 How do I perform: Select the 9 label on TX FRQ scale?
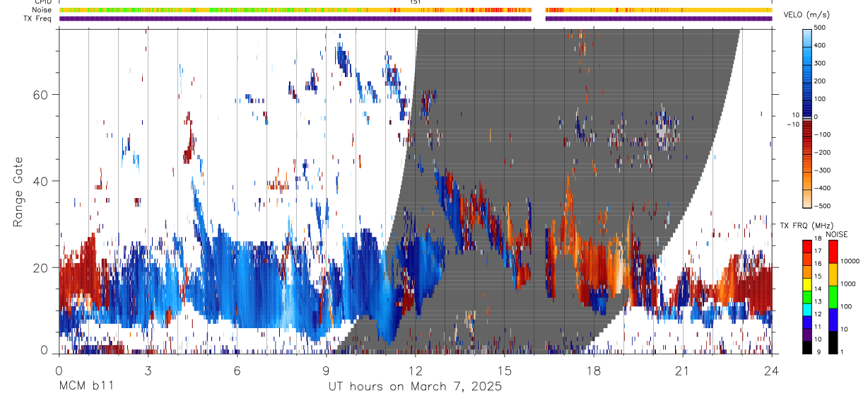819,352
